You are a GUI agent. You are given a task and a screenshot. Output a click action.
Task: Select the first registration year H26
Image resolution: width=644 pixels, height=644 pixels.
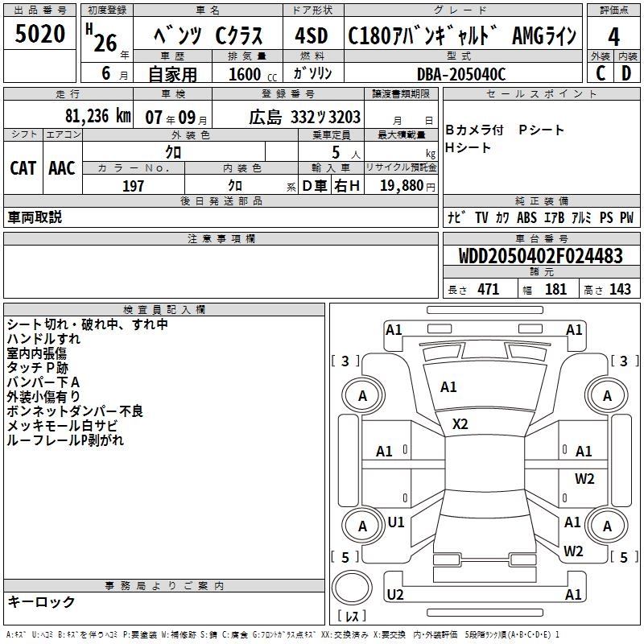coord(101,38)
